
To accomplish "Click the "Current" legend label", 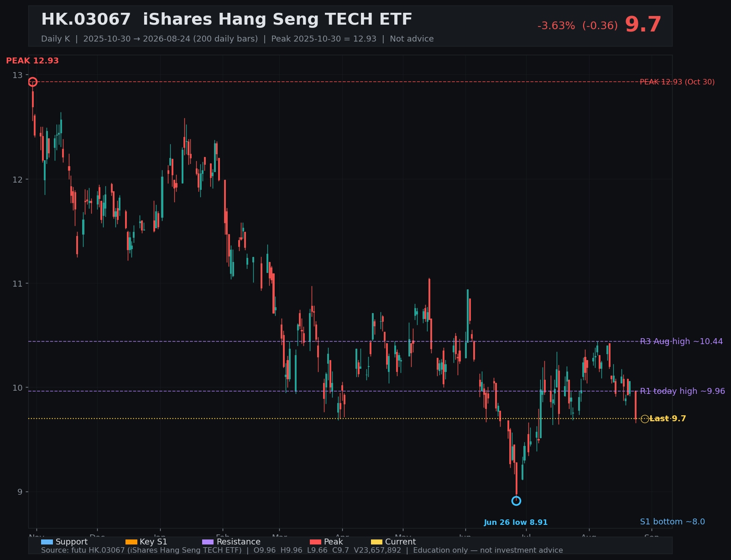I will point(400,542).
